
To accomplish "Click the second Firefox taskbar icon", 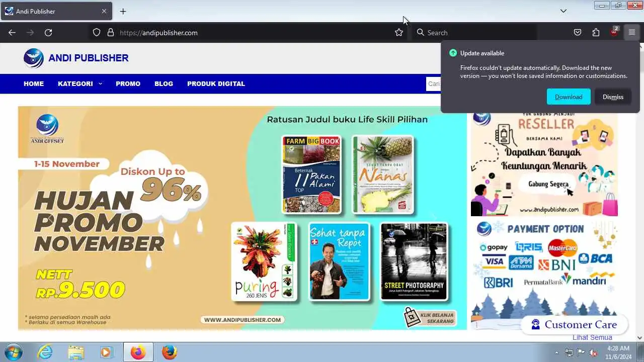I will click(x=170, y=352).
